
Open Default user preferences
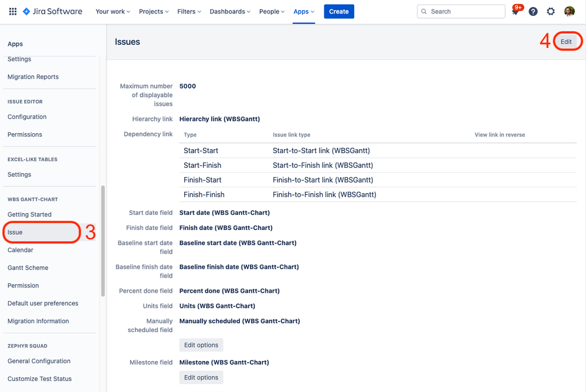pos(43,303)
